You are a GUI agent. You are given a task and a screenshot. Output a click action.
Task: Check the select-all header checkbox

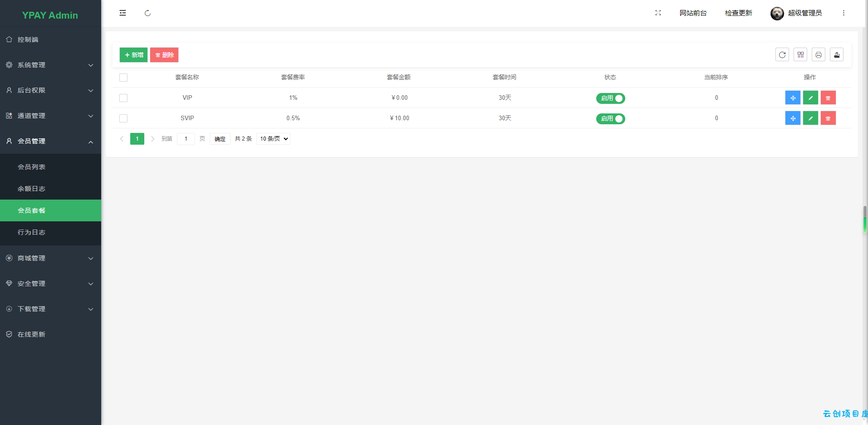coord(123,78)
